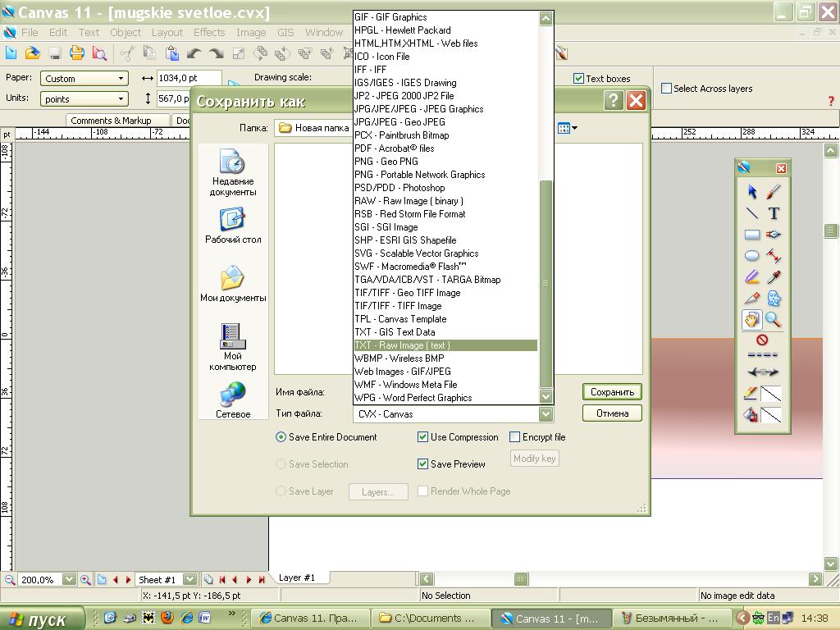
Task: Toggle the Use Compression checkbox
Action: 422,437
